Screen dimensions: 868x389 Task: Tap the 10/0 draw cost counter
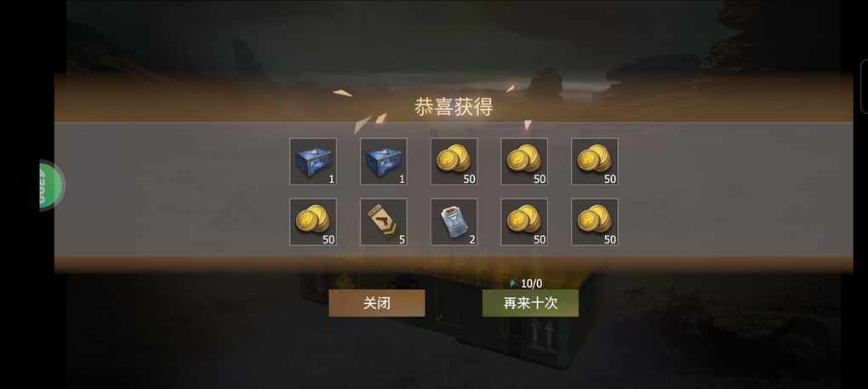click(x=531, y=283)
